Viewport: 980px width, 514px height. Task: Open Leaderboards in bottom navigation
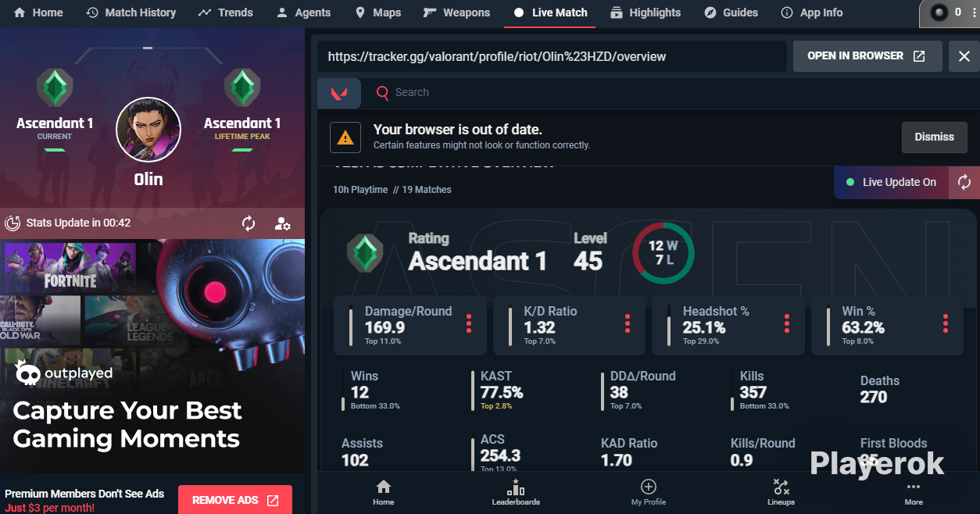point(516,492)
